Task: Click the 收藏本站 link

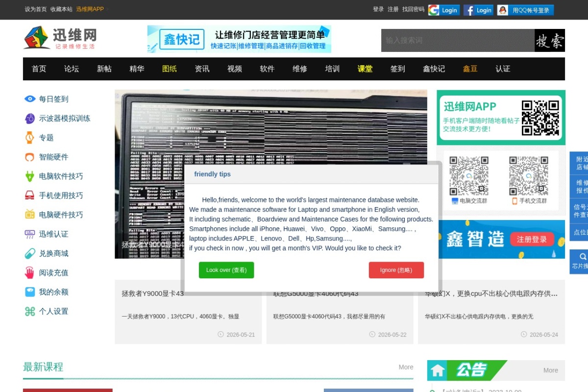Action: (x=61, y=9)
